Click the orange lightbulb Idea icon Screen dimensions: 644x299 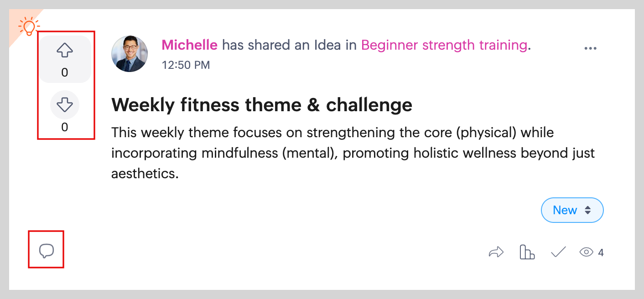pos(29,26)
